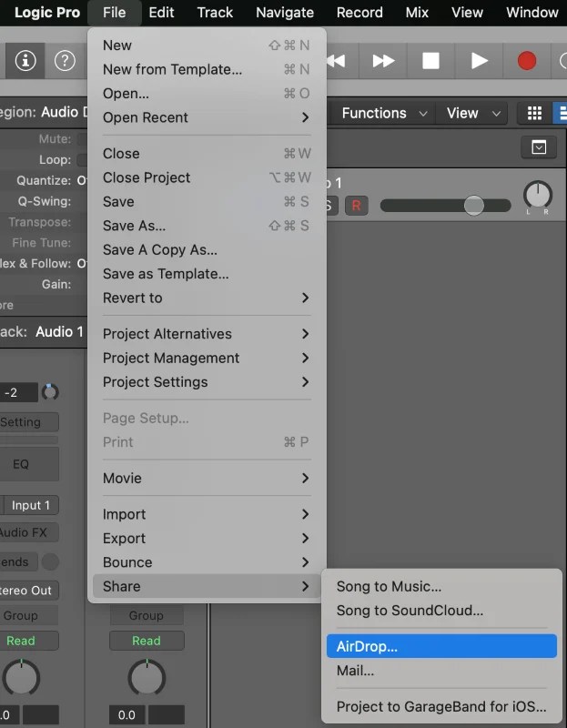Click the Stop transport button
This screenshot has height=728, width=567.
430,61
